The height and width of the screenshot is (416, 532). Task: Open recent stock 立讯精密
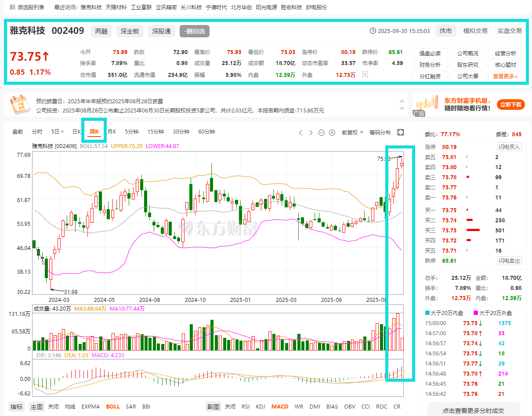166,7
